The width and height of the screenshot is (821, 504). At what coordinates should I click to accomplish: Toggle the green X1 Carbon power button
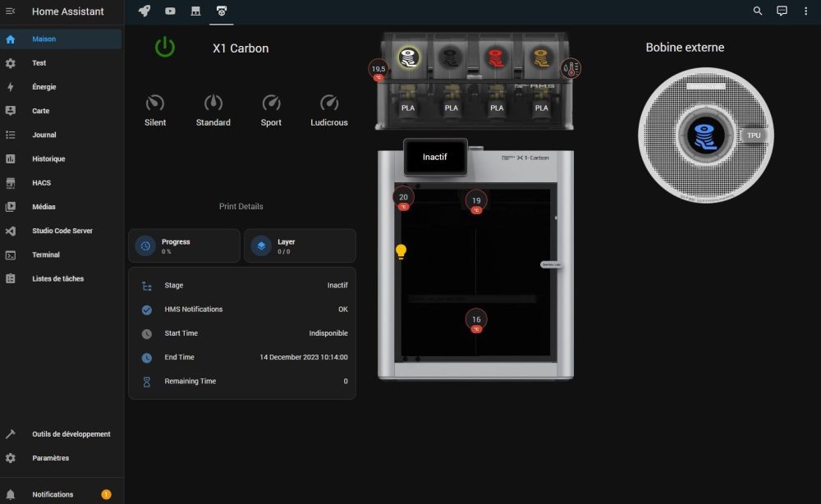(x=165, y=47)
